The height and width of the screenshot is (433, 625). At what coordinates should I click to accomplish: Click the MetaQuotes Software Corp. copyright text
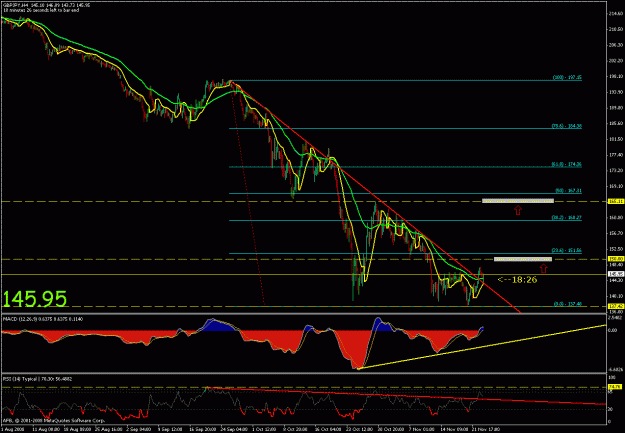click(x=54, y=421)
